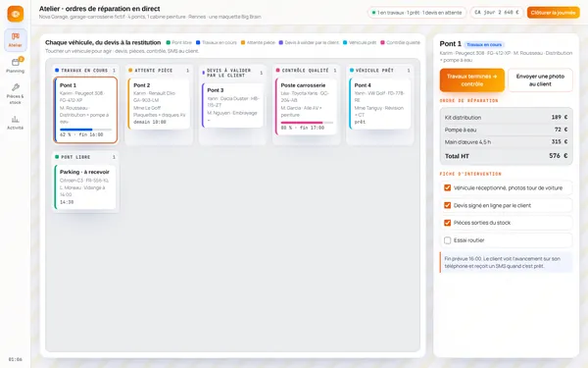The image size is (588, 368).
Task: Open the Poste carrosserie card
Action: point(307,107)
